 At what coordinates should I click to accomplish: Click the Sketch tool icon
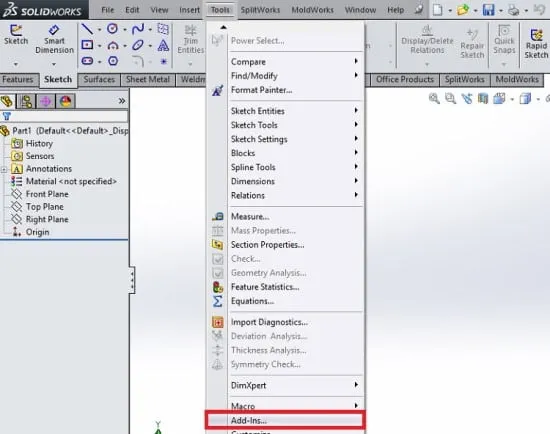pos(16,34)
